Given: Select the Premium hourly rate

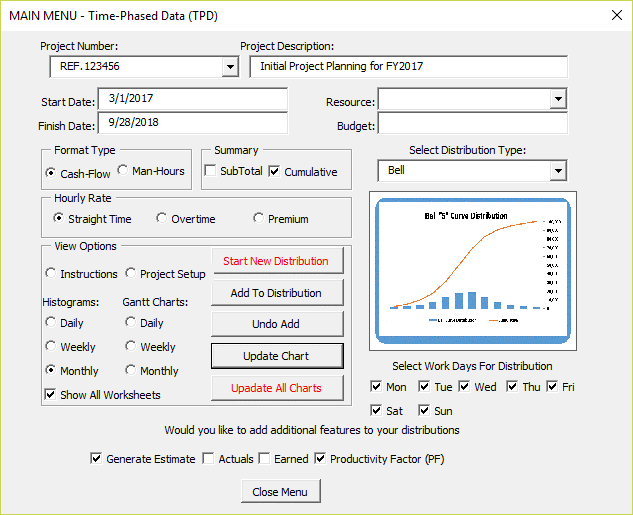Looking at the screenshot, I should click(259, 219).
